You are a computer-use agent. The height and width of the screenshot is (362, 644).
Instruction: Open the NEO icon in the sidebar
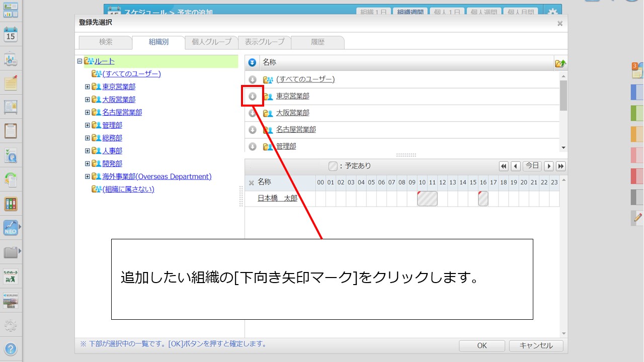pyautogui.click(x=11, y=228)
